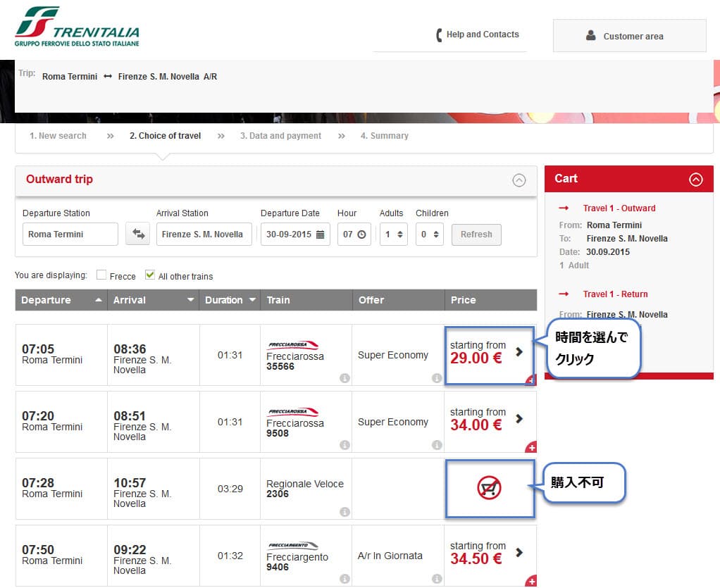Click the 07:05 departure time
Viewport: 720px width, 588px height.
38,349
